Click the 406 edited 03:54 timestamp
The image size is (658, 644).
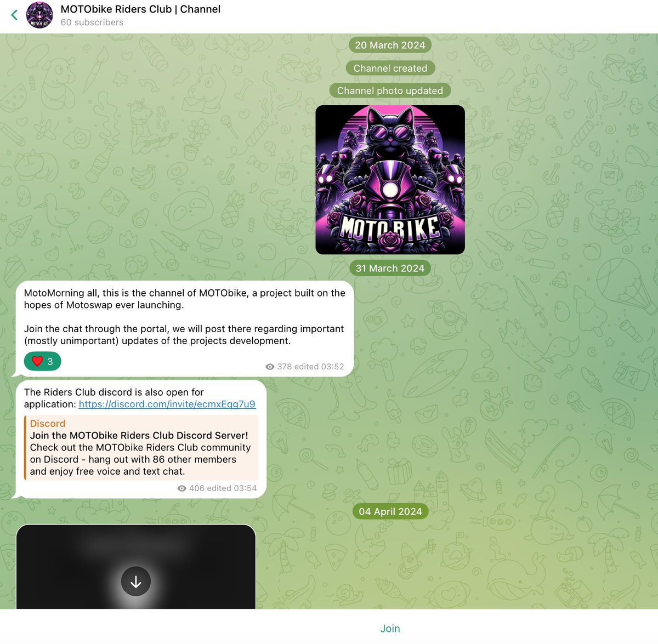pyautogui.click(x=223, y=488)
